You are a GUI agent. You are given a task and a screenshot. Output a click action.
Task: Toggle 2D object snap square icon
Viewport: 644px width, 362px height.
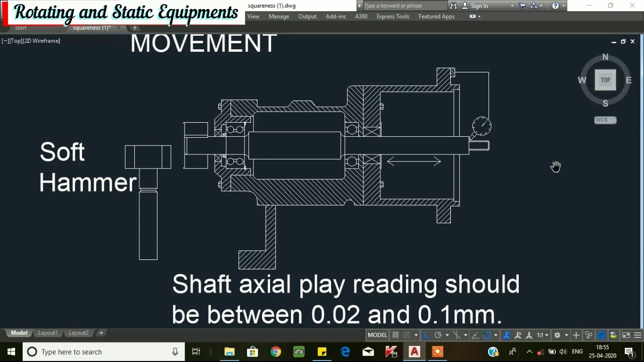click(487, 335)
